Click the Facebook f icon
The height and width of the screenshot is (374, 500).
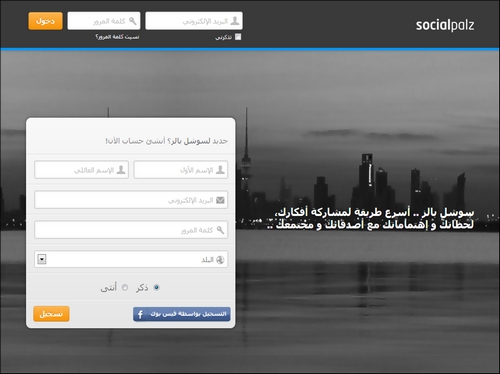[140, 314]
